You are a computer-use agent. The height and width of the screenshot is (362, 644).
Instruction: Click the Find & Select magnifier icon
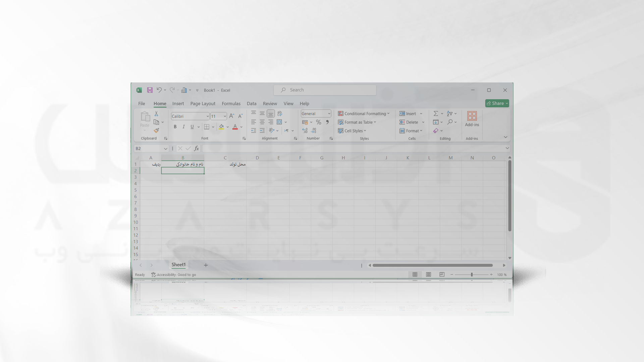[x=450, y=122]
